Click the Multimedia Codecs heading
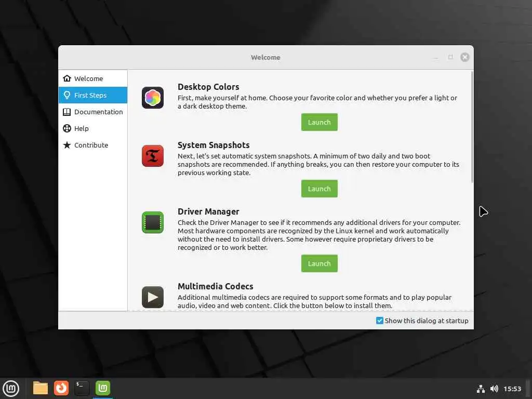Image resolution: width=532 pixels, height=399 pixels. [x=216, y=286]
